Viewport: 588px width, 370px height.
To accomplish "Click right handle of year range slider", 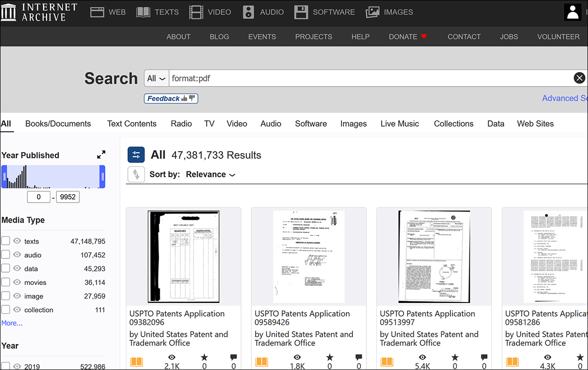I will [102, 177].
